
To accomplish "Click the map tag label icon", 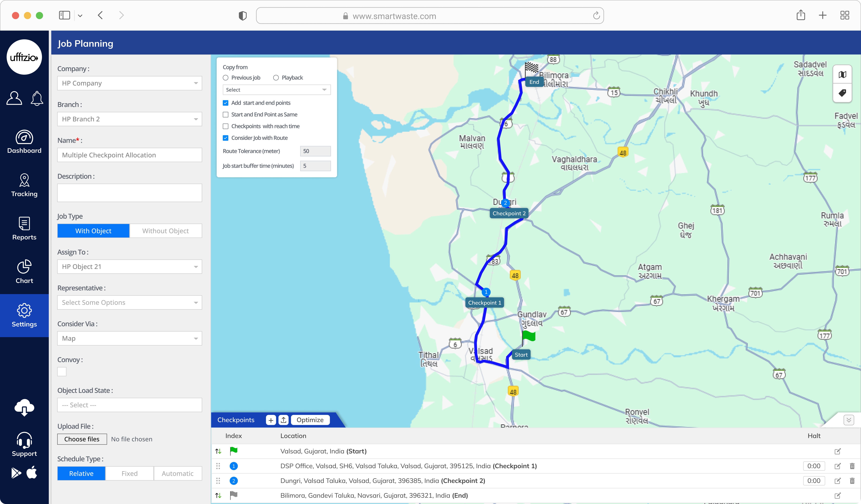I will click(842, 93).
